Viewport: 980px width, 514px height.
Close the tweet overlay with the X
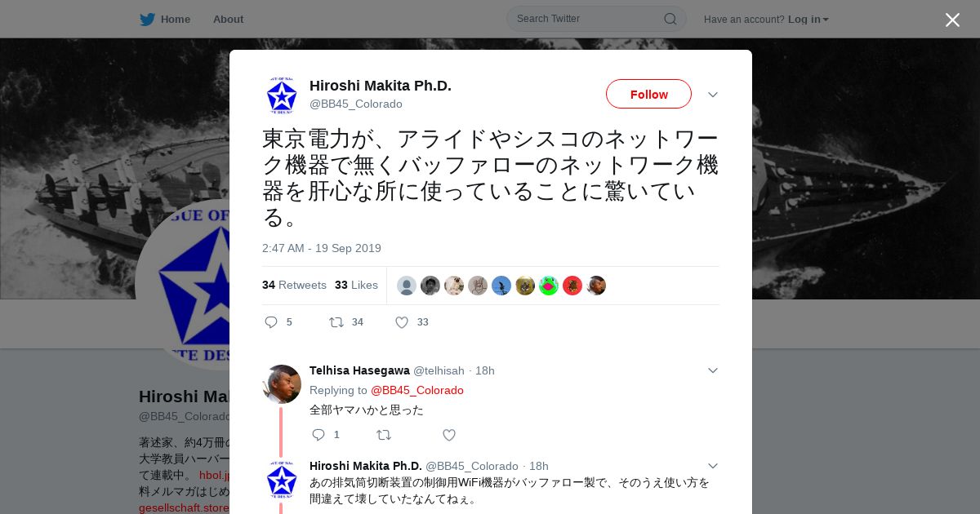point(952,20)
